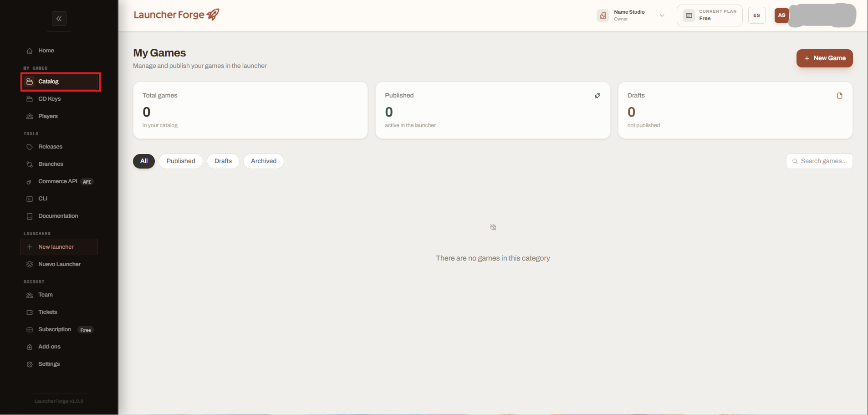This screenshot has height=415, width=868.
Task: Click the card icon in the Current Plan box
Action: pos(689,15)
